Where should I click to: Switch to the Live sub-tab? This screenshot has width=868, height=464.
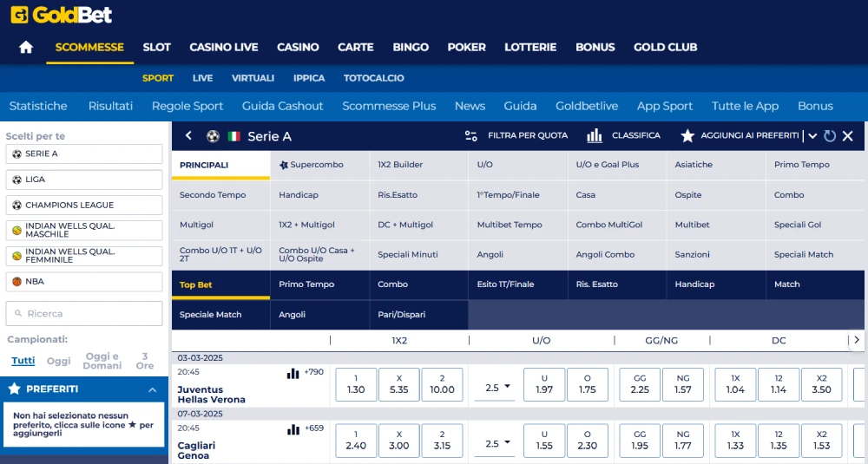click(x=202, y=78)
